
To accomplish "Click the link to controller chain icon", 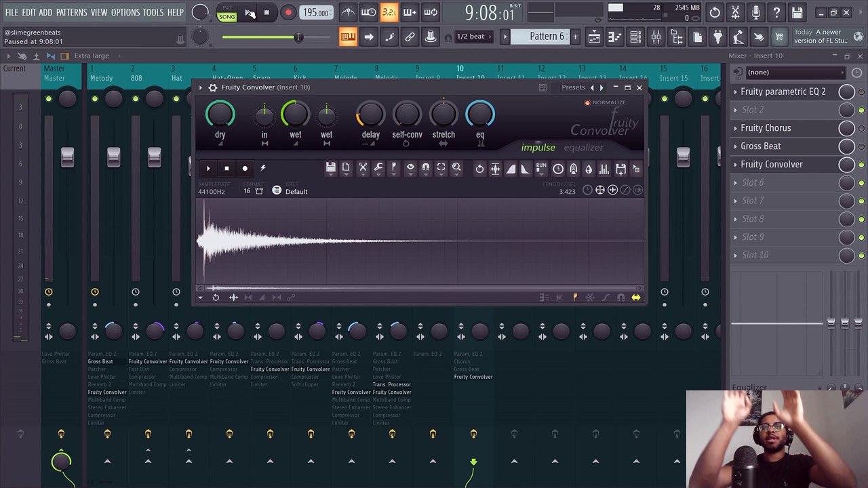I will 410,37.
